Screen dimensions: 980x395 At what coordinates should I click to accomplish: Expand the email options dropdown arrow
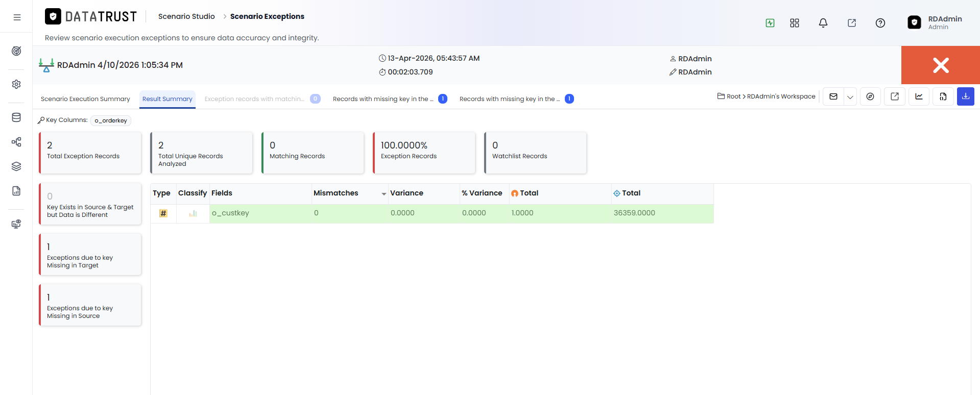[x=850, y=96]
